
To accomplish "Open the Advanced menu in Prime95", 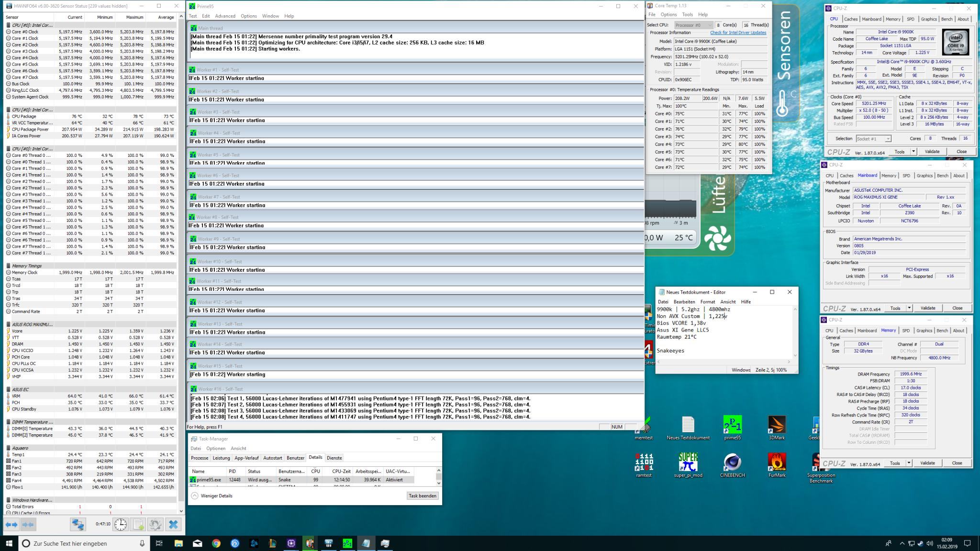I will tap(225, 16).
